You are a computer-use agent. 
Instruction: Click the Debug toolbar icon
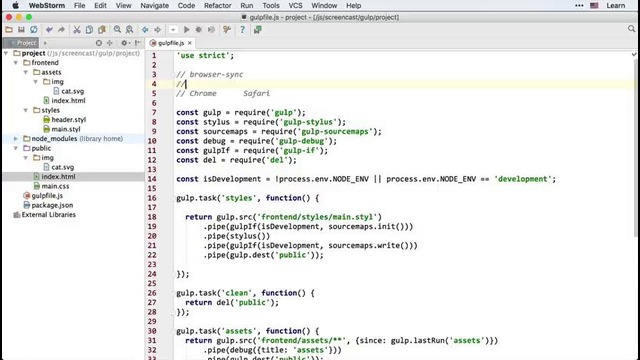pyautogui.click(x=198, y=30)
